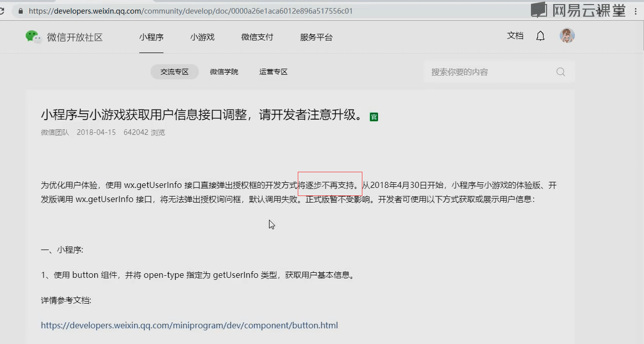Open the 微信支付 nav tab
This screenshot has width=644, height=344.
pyautogui.click(x=257, y=37)
